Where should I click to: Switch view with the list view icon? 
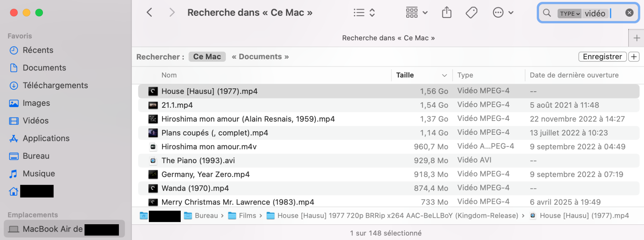pos(359,13)
